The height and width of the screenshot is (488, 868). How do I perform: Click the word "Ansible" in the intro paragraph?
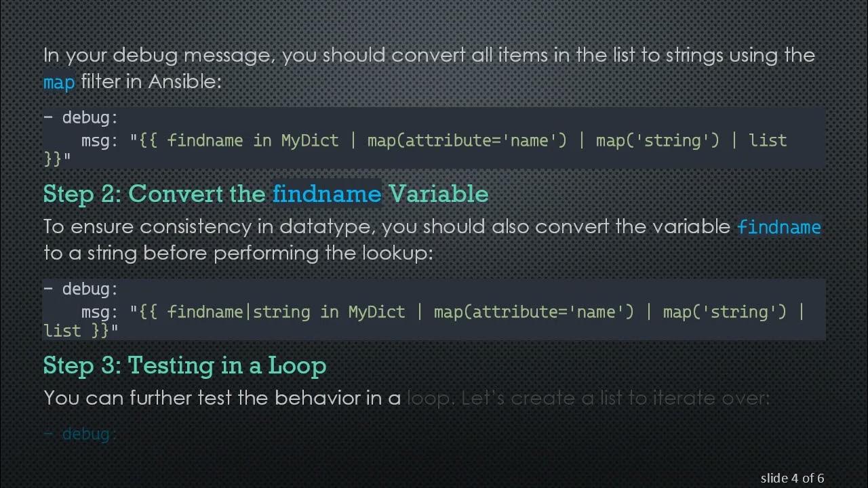coord(184,83)
